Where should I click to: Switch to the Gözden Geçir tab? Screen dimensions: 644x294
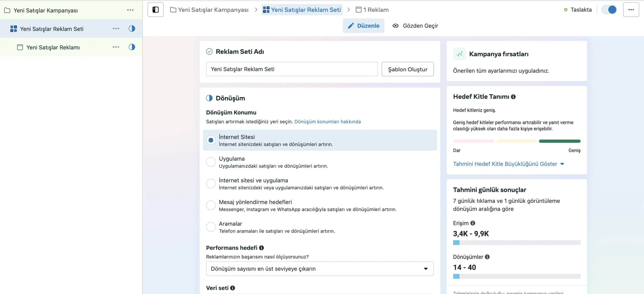415,26
